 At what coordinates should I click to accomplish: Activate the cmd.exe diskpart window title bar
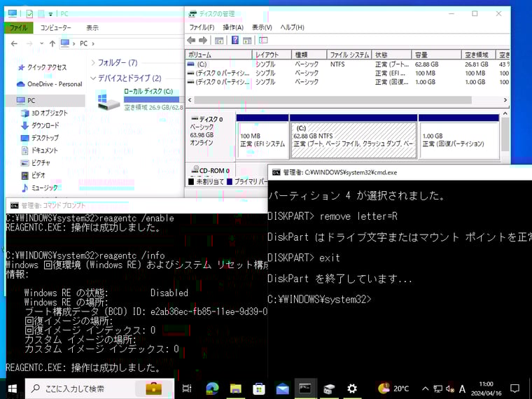400,173
